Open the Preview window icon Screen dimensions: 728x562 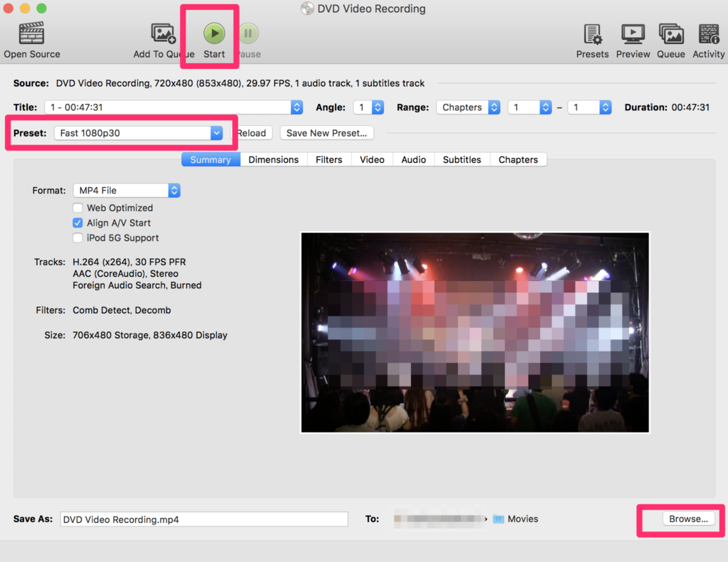click(633, 33)
